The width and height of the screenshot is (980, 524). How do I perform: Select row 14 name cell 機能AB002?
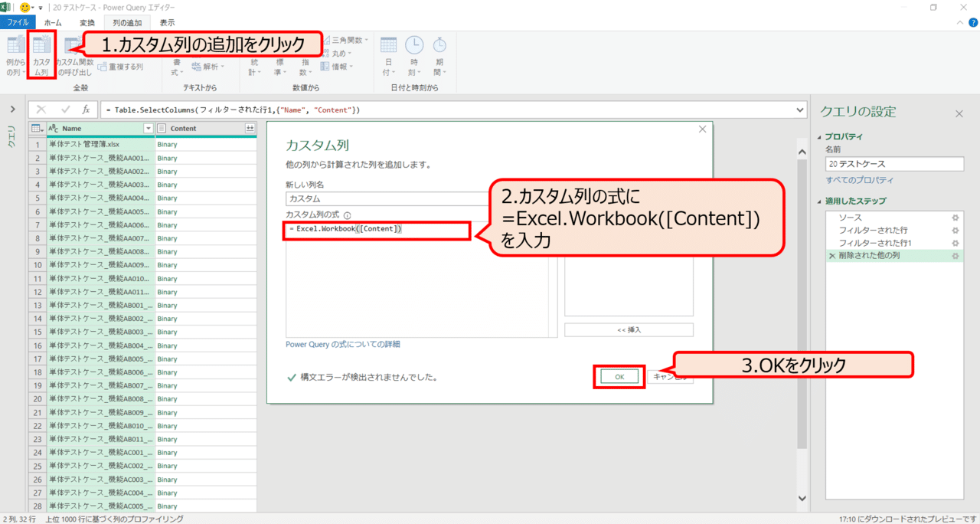coord(100,317)
